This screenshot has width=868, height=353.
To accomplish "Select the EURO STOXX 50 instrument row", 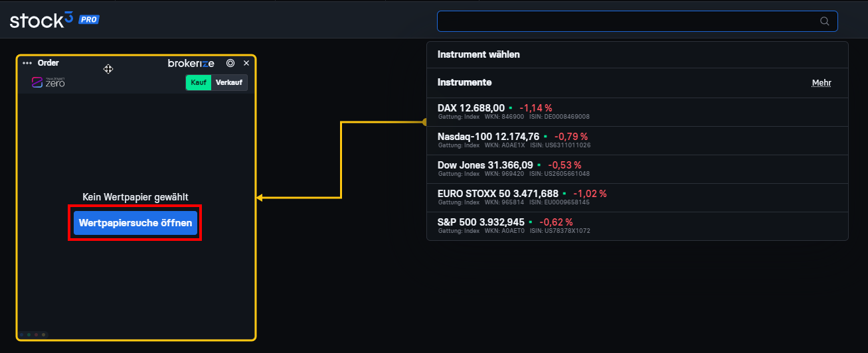I will pos(638,198).
